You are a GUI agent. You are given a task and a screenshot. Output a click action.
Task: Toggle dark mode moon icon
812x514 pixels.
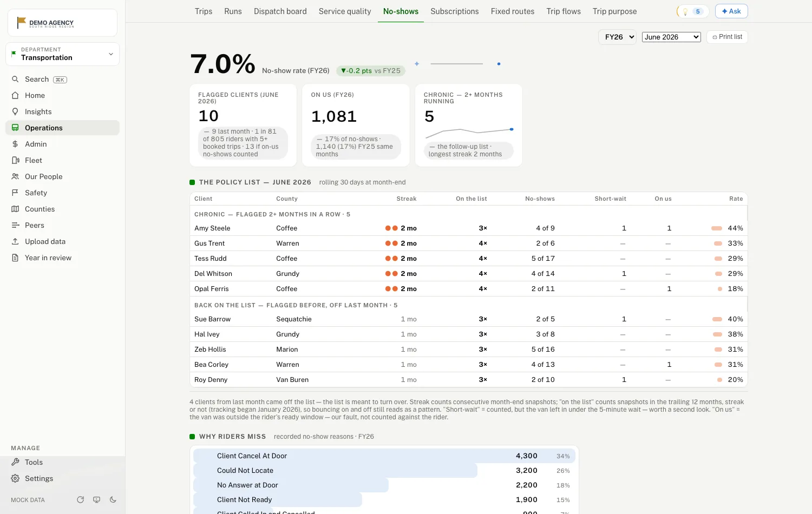[x=113, y=500]
